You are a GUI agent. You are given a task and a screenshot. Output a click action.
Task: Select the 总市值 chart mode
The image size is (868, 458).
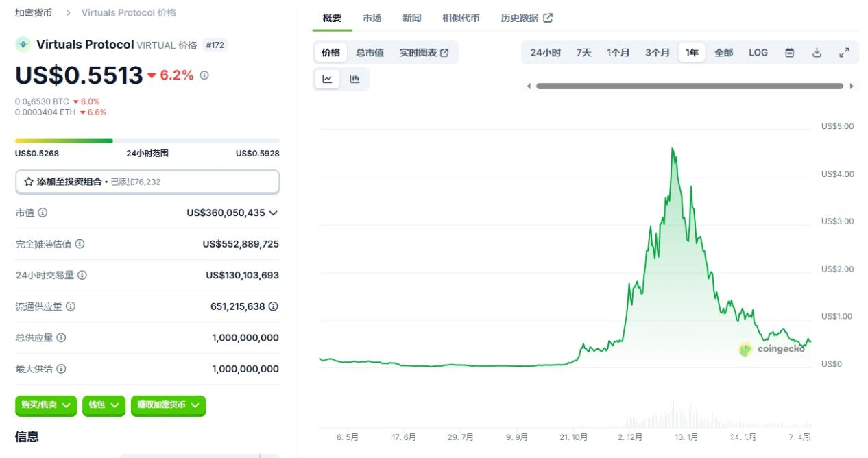(370, 53)
